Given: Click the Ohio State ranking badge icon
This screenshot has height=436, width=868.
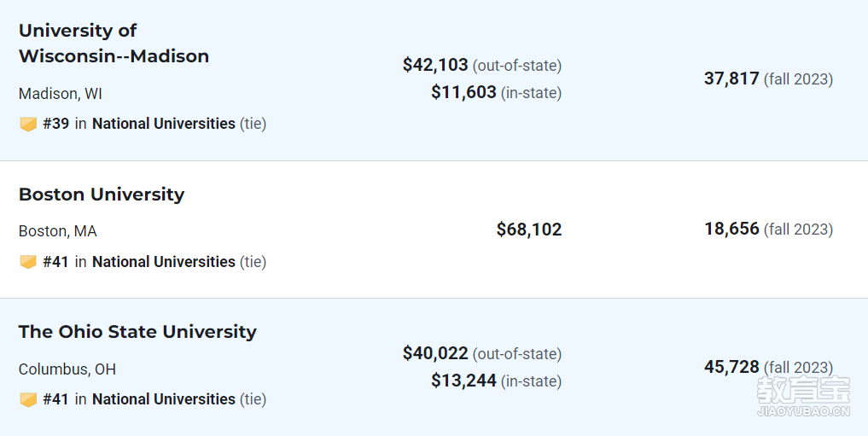Looking at the screenshot, I should coord(28,399).
